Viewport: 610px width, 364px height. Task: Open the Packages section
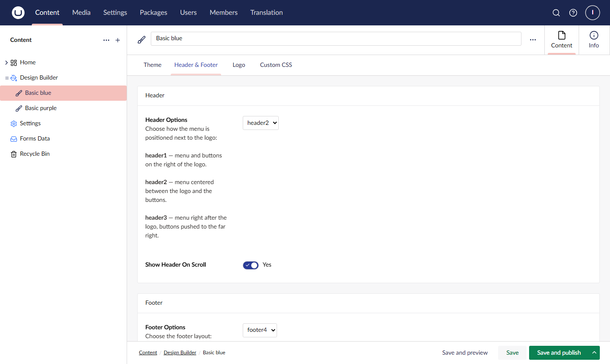(x=153, y=13)
